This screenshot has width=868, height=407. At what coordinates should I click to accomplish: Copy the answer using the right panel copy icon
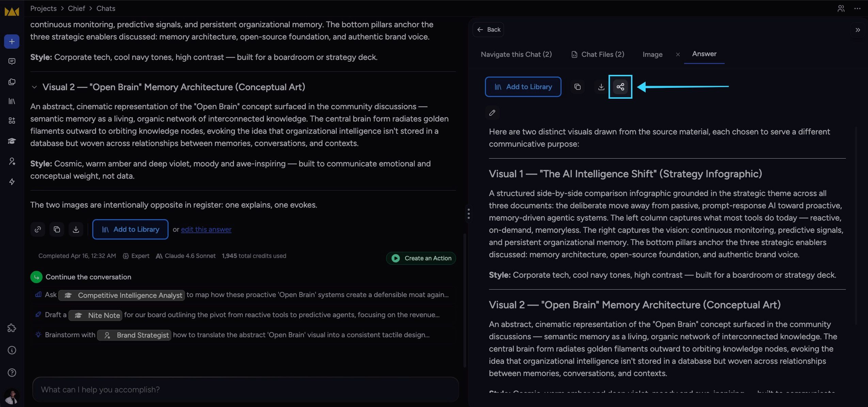(x=577, y=87)
